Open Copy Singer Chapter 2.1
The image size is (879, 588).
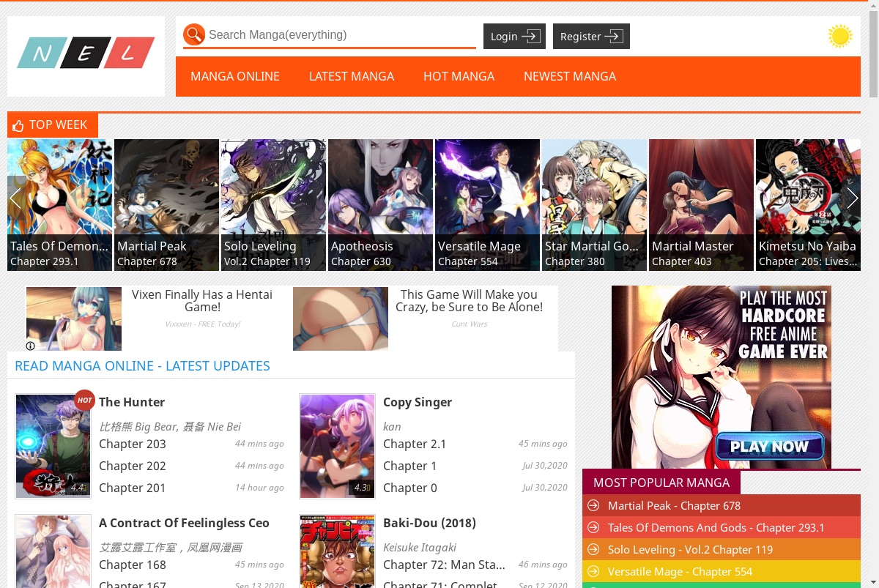click(x=415, y=444)
